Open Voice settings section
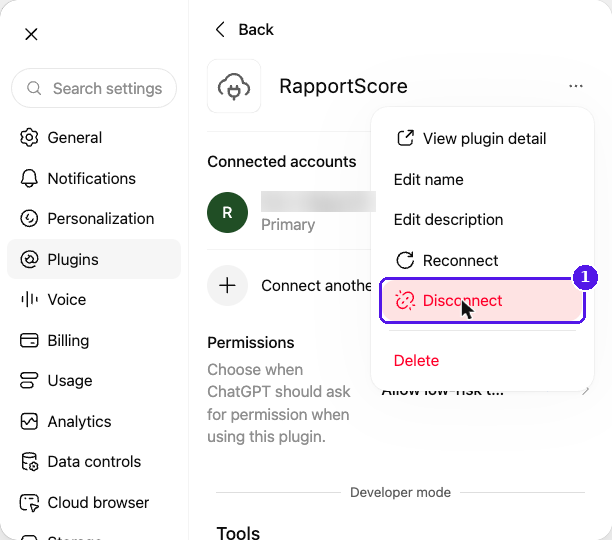 click(94, 300)
